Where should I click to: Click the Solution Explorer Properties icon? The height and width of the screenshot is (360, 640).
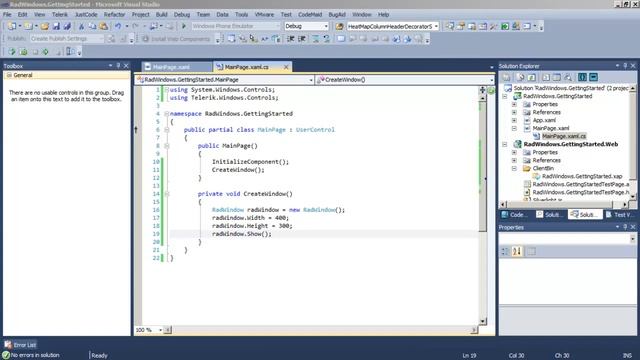(506, 77)
